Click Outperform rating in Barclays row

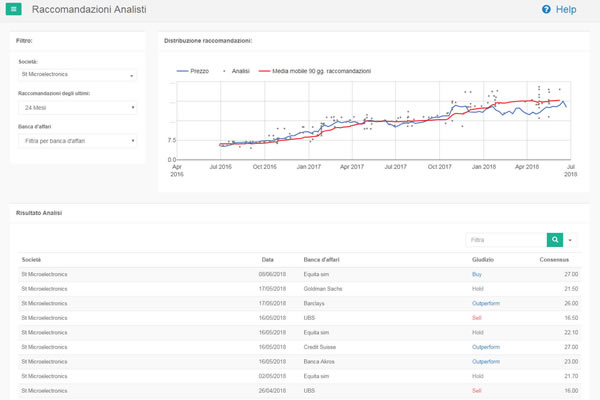486,302
